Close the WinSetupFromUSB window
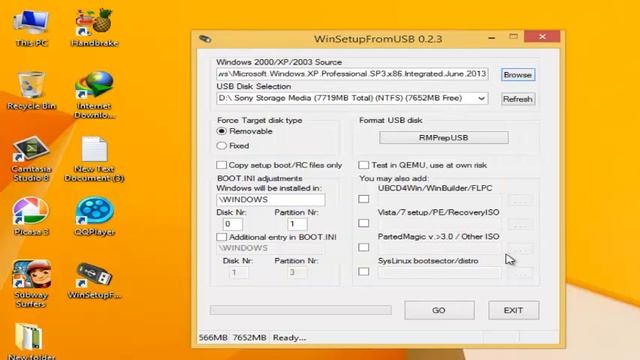 [542, 37]
